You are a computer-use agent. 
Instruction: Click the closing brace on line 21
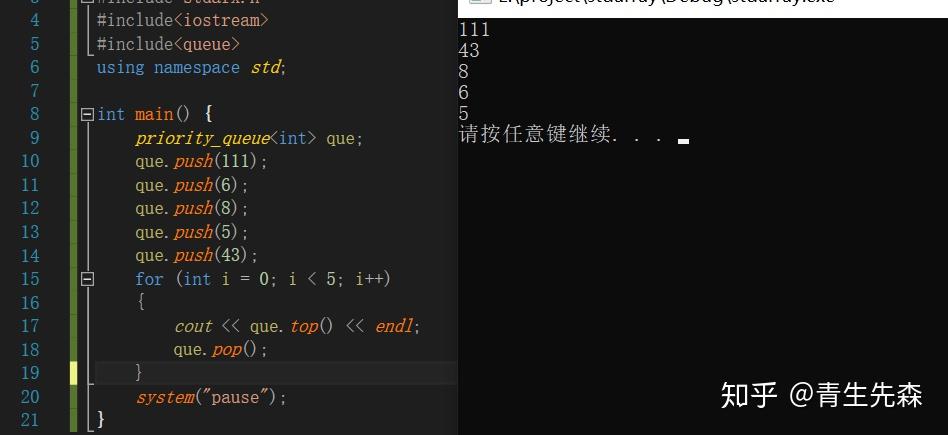coord(100,419)
